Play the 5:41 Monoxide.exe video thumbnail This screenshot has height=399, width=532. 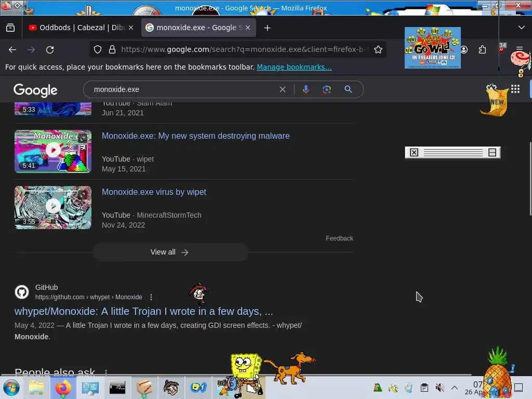(53, 151)
